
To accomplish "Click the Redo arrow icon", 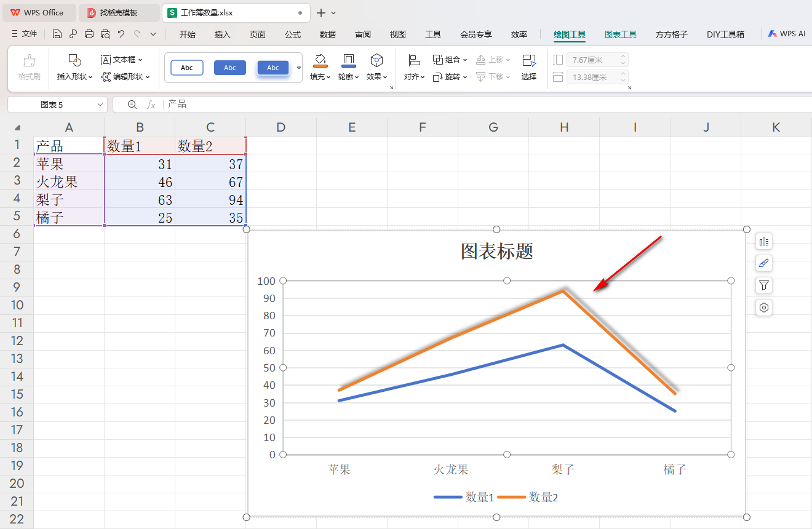I will click(x=137, y=34).
